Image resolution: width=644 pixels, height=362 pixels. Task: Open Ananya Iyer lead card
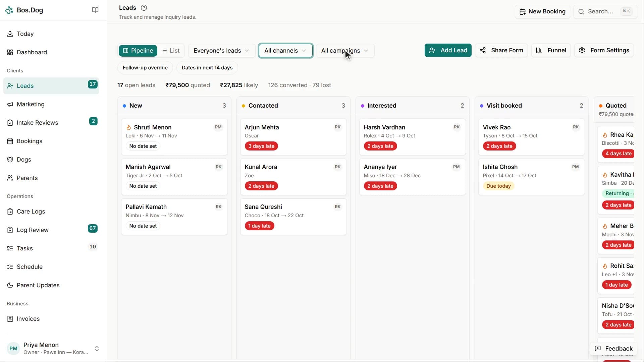pos(412,177)
